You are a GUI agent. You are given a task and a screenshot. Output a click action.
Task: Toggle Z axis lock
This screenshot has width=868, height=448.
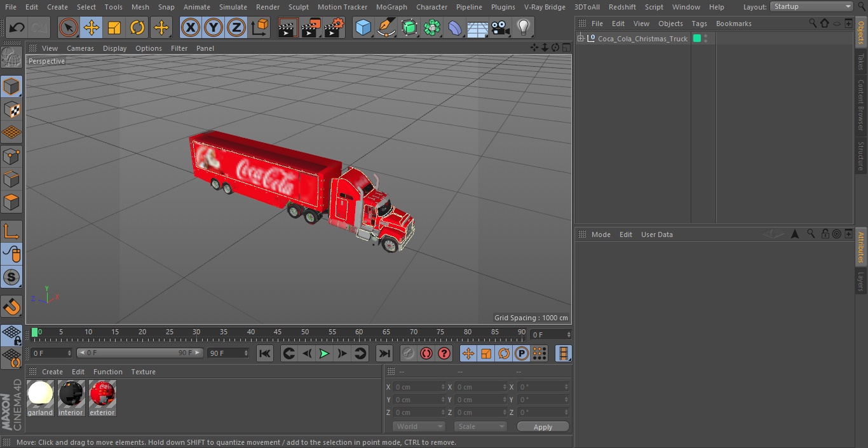(x=236, y=27)
